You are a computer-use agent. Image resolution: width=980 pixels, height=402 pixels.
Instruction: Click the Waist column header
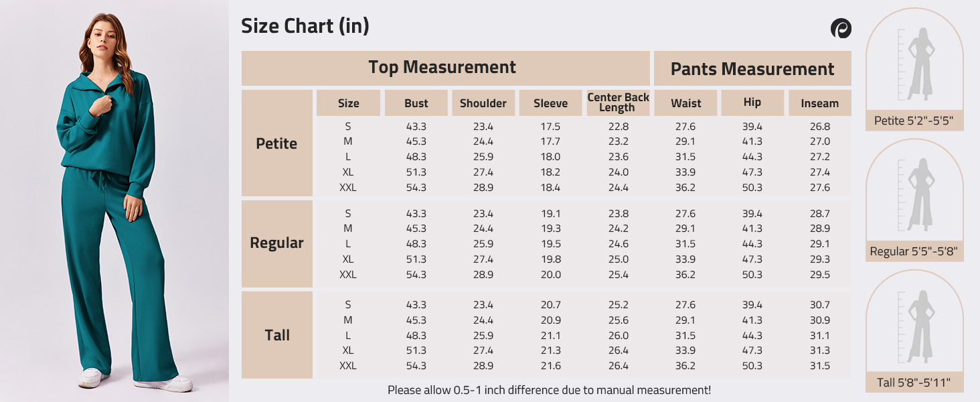pos(686,103)
